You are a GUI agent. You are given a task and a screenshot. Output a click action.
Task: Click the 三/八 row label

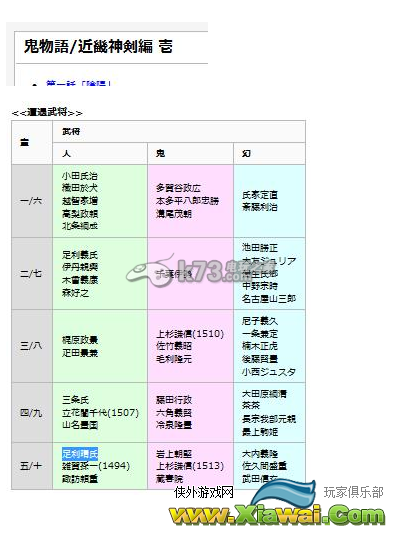[31, 346]
